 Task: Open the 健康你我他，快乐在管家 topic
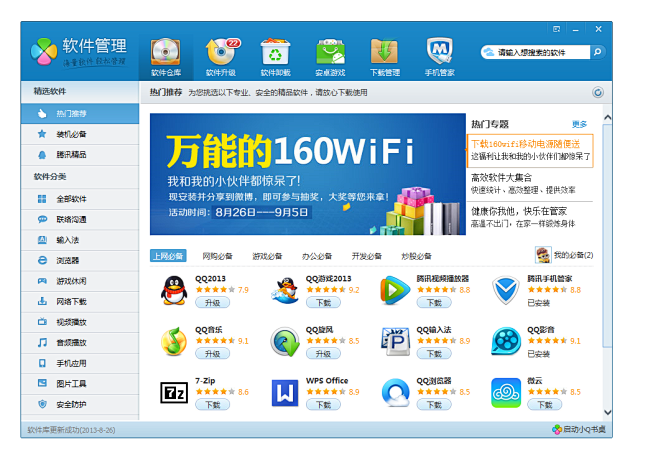(x=530, y=217)
